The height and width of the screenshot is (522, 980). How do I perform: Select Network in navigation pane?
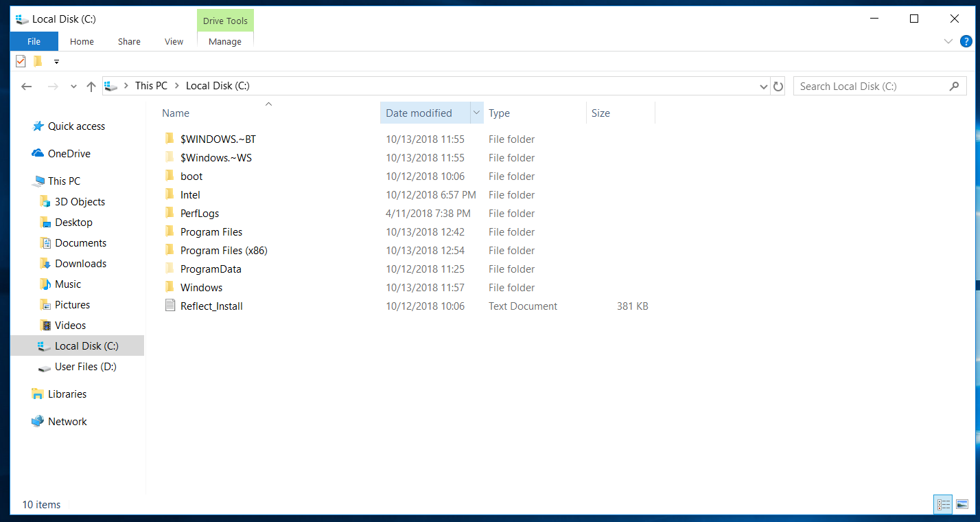(x=67, y=422)
